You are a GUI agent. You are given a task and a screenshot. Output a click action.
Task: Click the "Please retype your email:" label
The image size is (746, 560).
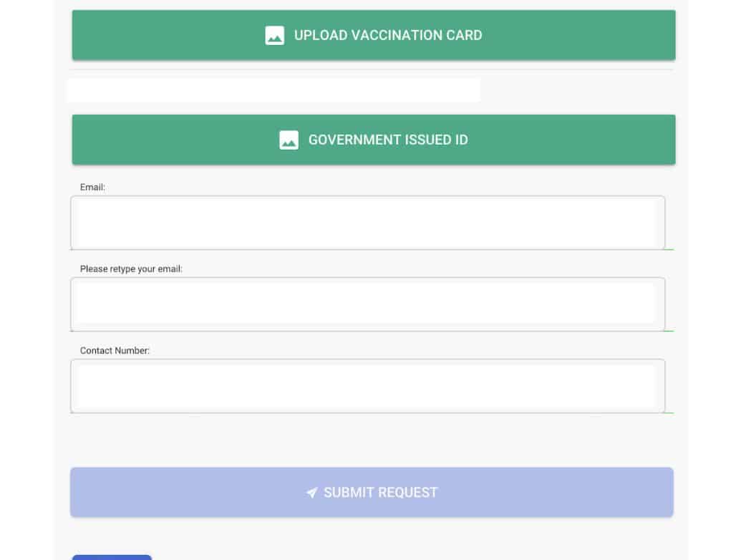tap(131, 269)
